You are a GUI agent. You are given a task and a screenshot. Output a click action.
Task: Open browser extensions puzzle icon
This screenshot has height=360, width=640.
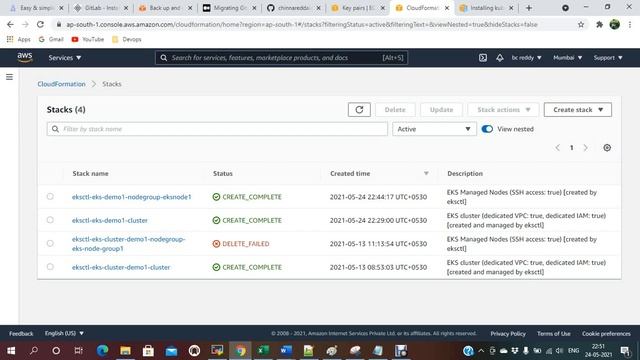[599, 24]
